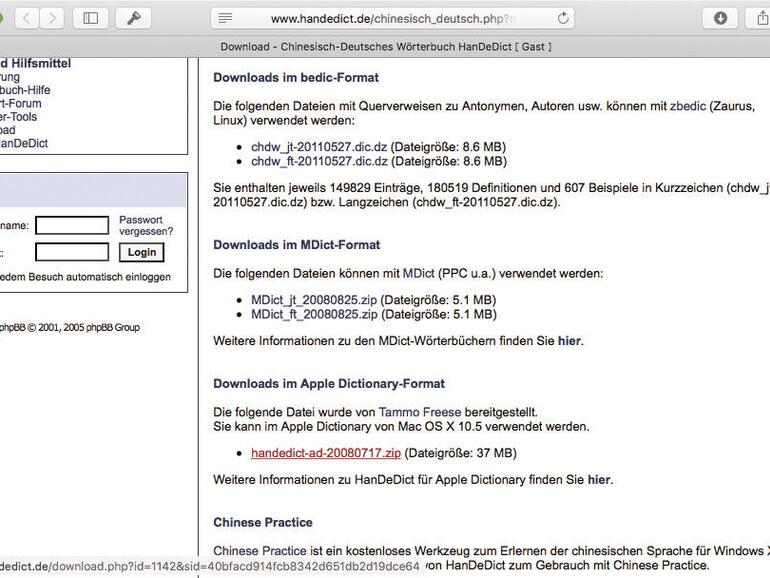Go back with Safari's back arrow

click(28, 19)
